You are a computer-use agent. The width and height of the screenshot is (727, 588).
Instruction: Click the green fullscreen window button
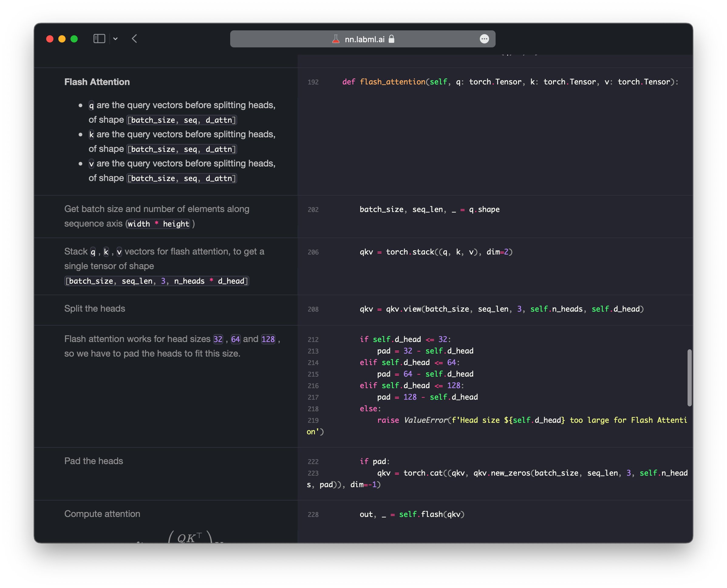pyautogui.click(x=74, y=39)
